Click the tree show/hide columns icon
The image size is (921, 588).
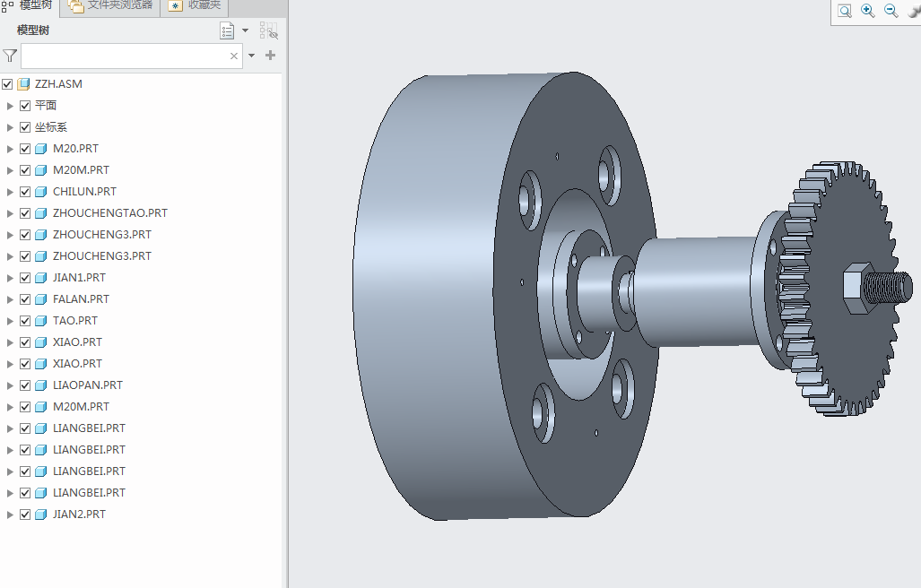[x=268, y=30]
